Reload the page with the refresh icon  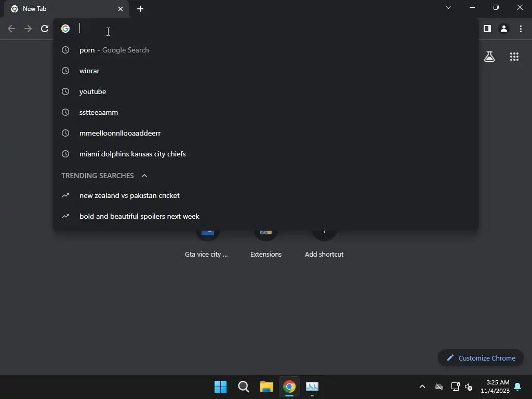(x=45, y=29)
